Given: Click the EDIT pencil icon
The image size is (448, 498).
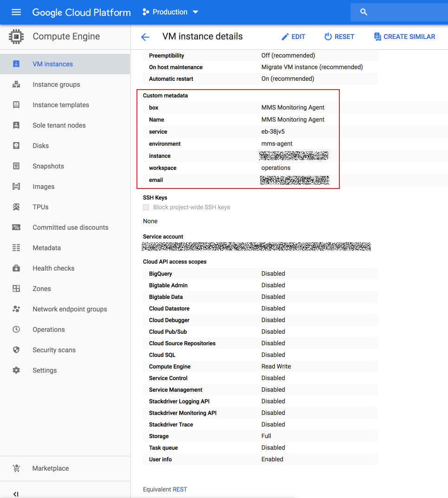Looking at the screenshot, I should (x=285, y=37).
